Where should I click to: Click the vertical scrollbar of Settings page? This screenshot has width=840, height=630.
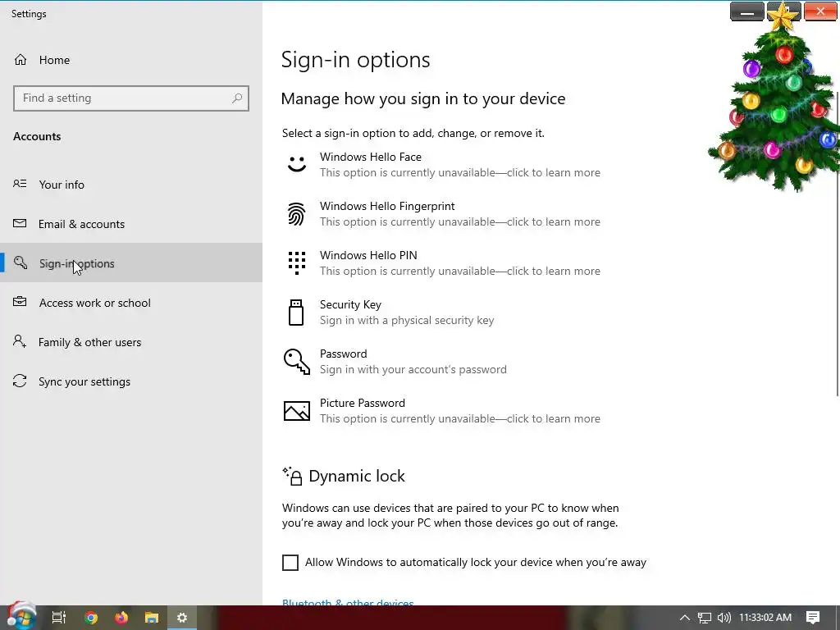point(837,244)
